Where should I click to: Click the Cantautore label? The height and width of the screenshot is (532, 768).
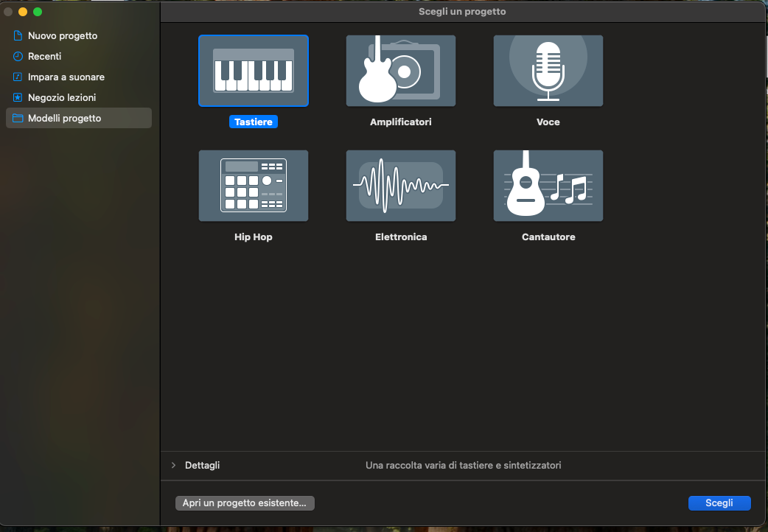(x=548, y=237)
